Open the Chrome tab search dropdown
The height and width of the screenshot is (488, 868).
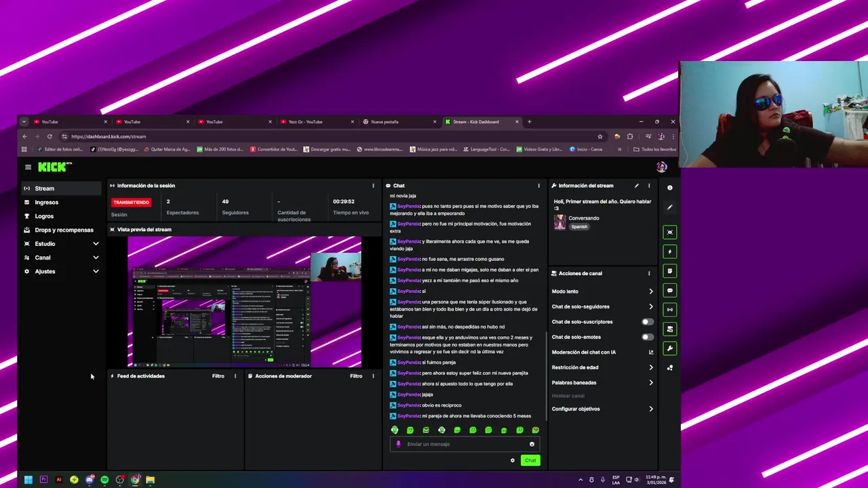pos(24,122)
